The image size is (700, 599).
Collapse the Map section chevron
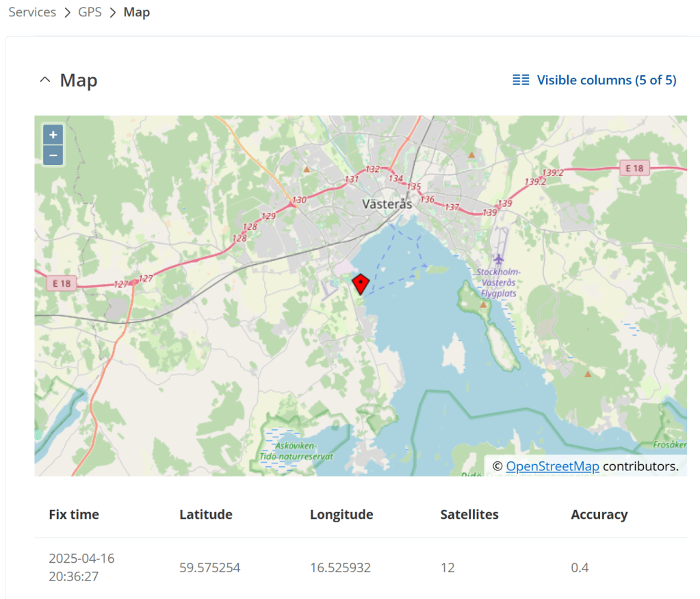point(45,80)
